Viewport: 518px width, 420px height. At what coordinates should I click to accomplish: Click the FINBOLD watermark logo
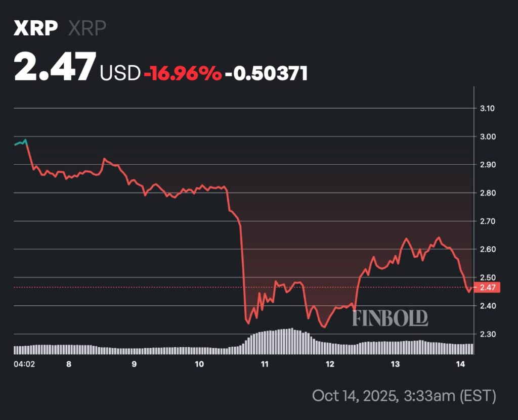(390, 318)
